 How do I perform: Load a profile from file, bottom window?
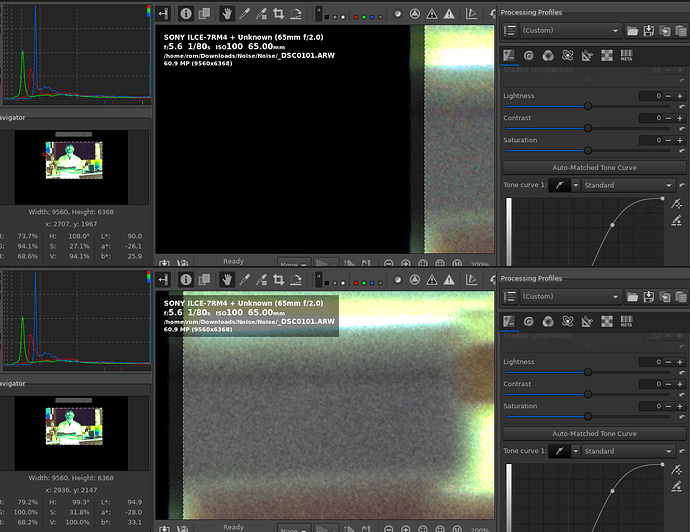point(632,296)
